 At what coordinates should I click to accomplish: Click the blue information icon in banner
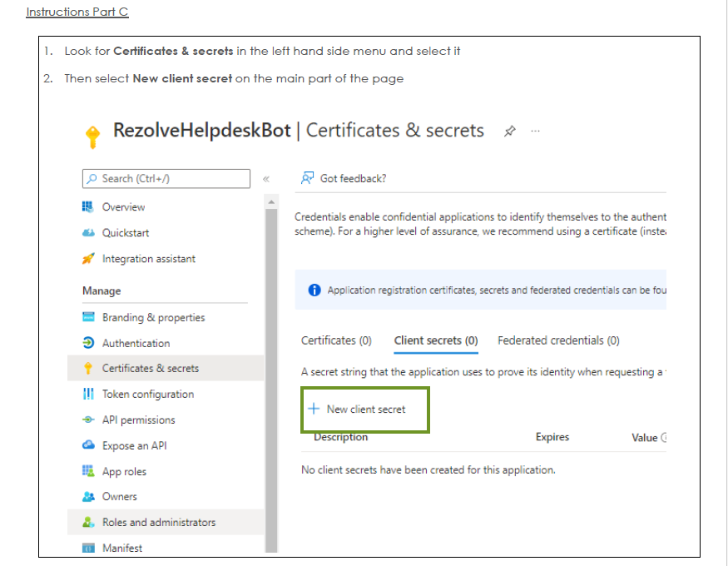[x=314, y=290]
